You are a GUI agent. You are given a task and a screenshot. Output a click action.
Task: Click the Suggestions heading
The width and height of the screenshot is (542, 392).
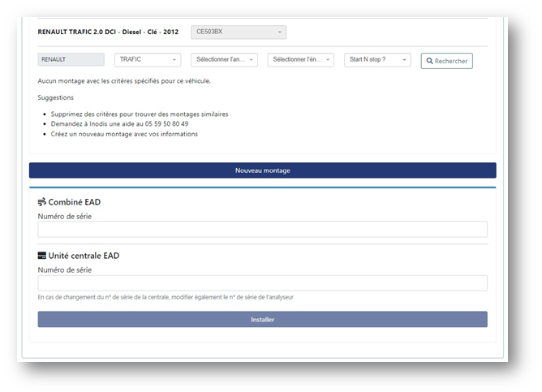coord(56,98)
